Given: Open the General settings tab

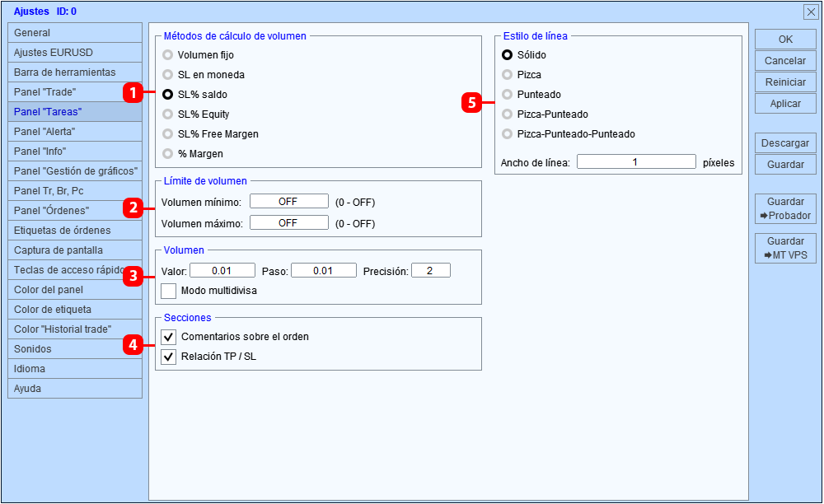Looking at the screenshot, I should click(x=75, y=33).
